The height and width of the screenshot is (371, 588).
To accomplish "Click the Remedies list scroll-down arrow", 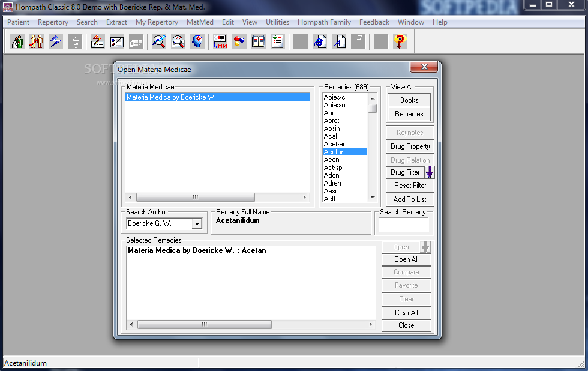I will coord(373,198).
